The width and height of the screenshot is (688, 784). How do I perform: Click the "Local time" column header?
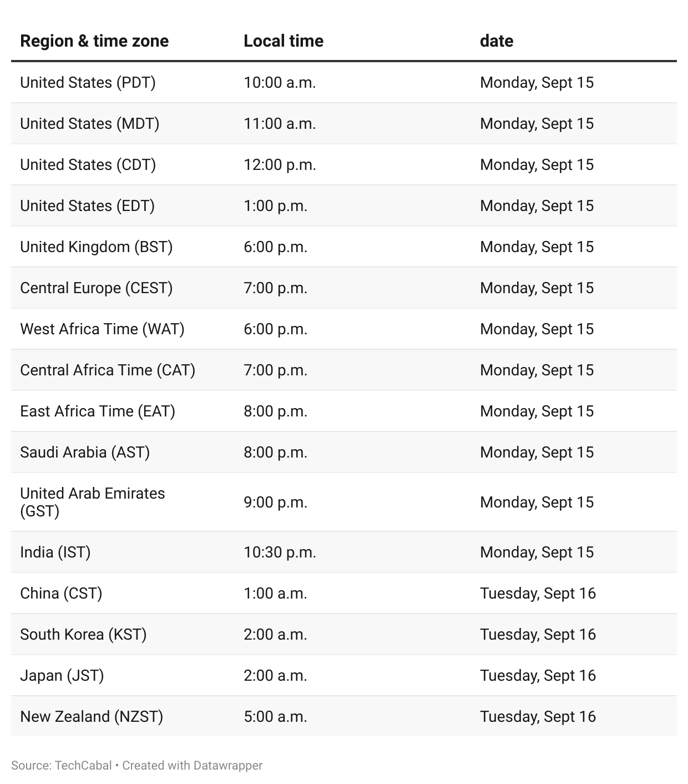click(283, 41)
